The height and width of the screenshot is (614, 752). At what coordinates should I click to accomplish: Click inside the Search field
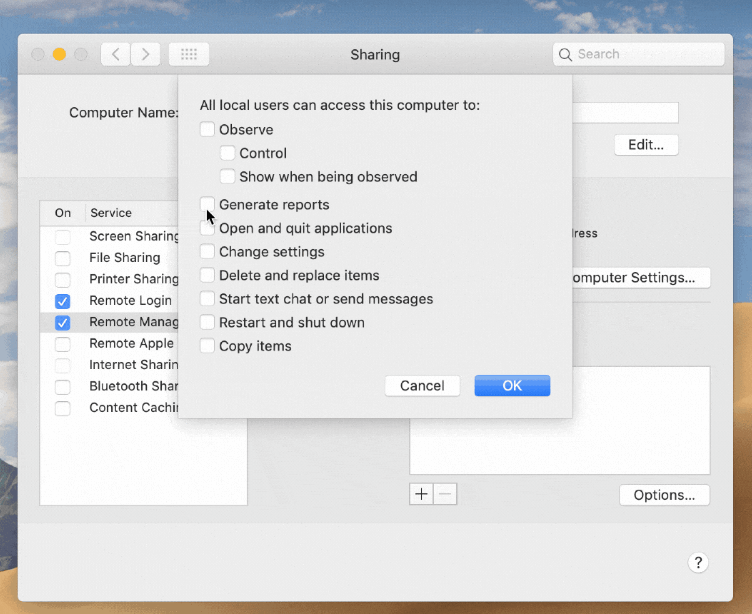[645, 54]
